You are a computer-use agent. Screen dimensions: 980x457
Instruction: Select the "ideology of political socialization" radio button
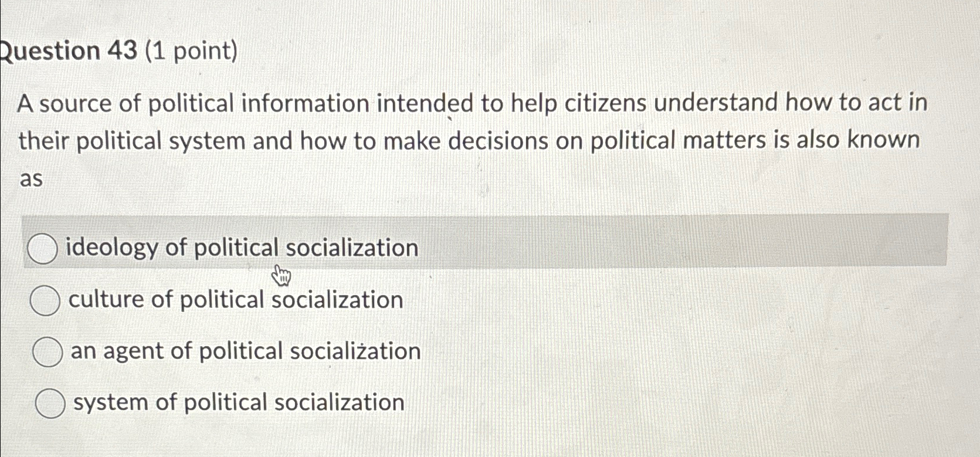click(x=42, y=248)
